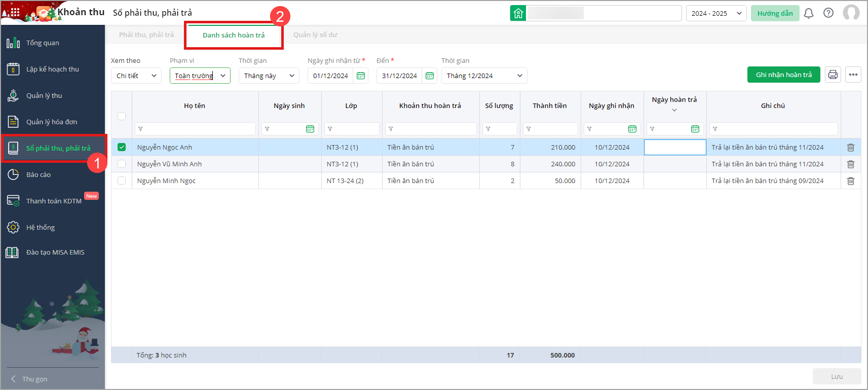This screenshot has width=868, height=390.
Task: Open Quản lý hóa đơn in the sidebar
Action: tap(53, 122)
